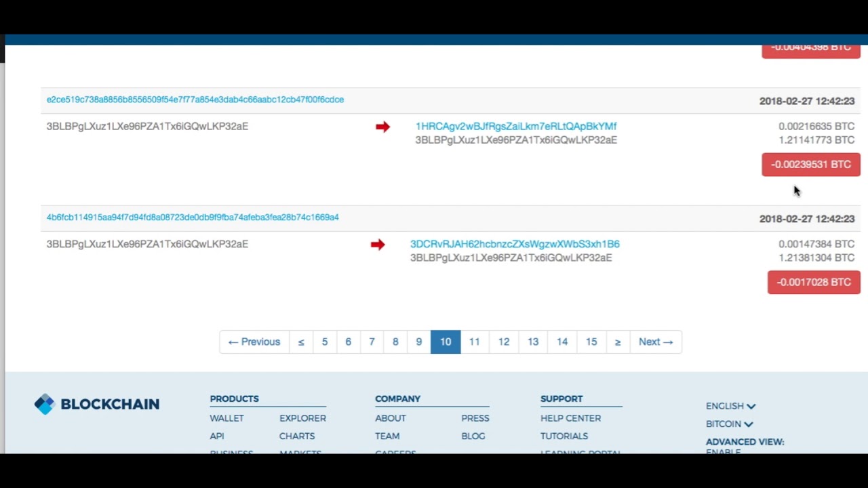
Task: Open transaction hash starting with e2ce519c
Action: point(195,100)
